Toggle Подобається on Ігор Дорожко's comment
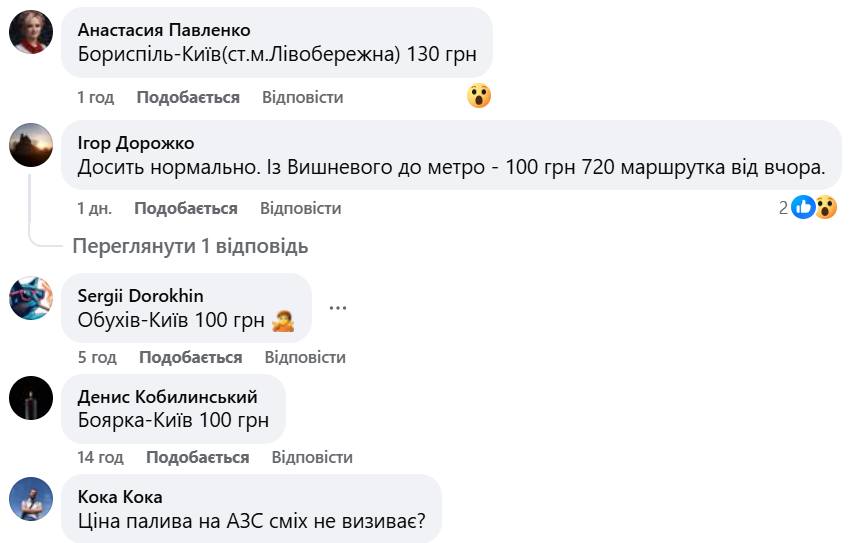Viewport: 859px width, 543px height. pos(186,208)
